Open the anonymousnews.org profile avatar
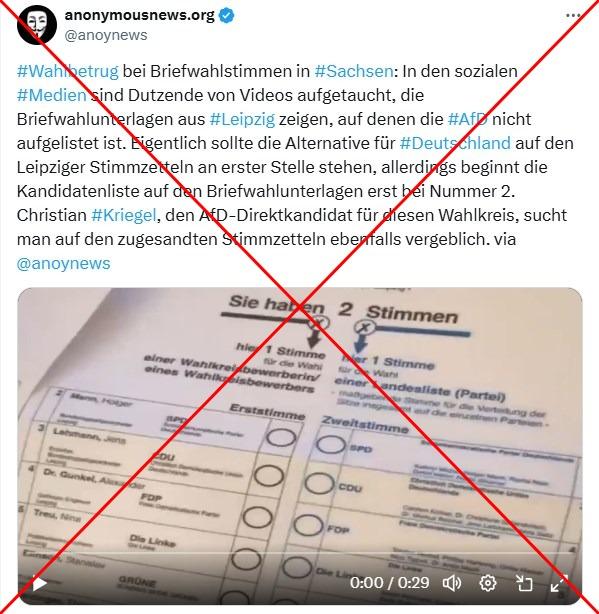Viewport: 599px width, 614px height. coord(37,25)
